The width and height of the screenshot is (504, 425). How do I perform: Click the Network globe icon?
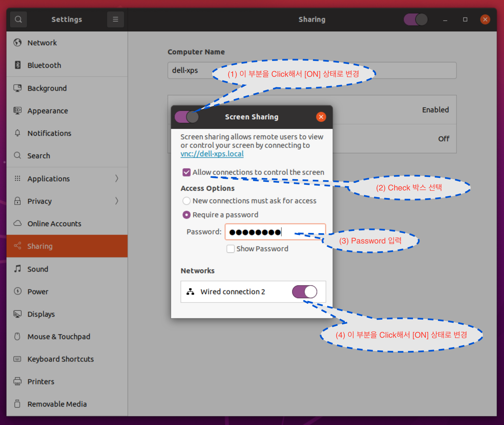[x=17, y=42]
